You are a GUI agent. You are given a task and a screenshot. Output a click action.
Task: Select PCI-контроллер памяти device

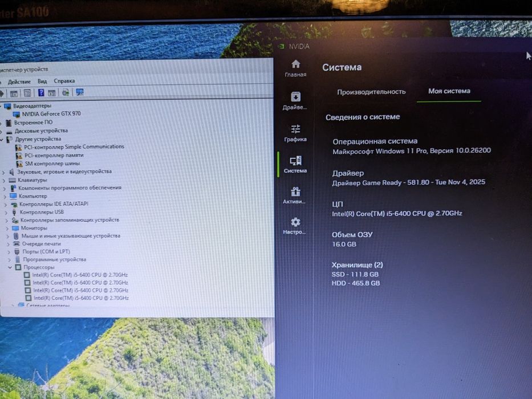pos(54,155)
